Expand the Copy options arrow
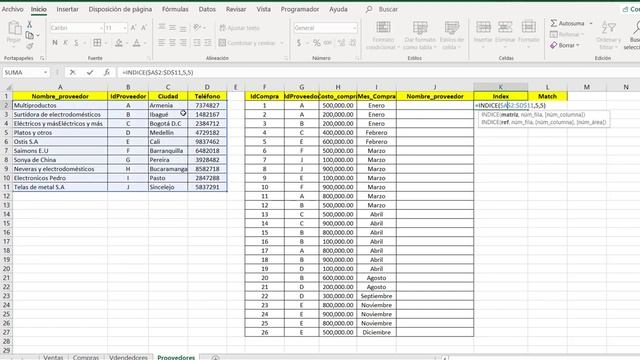The image size is (640, 360). (x=38, y=36)
